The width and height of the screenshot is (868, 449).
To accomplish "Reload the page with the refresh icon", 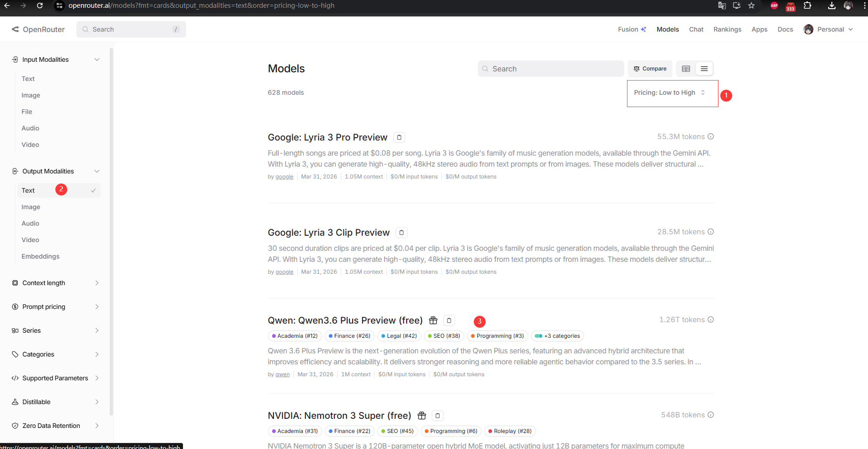I will 40,5.
